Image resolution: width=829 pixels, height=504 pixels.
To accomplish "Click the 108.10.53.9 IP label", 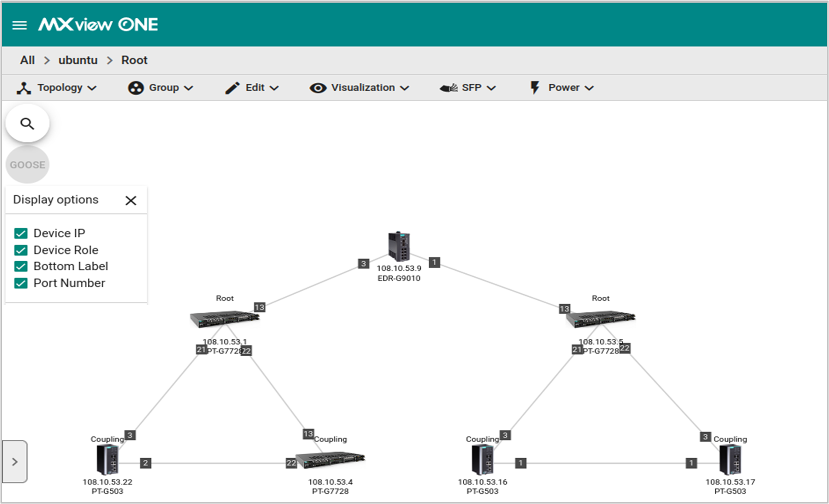I will coord(399,268).
